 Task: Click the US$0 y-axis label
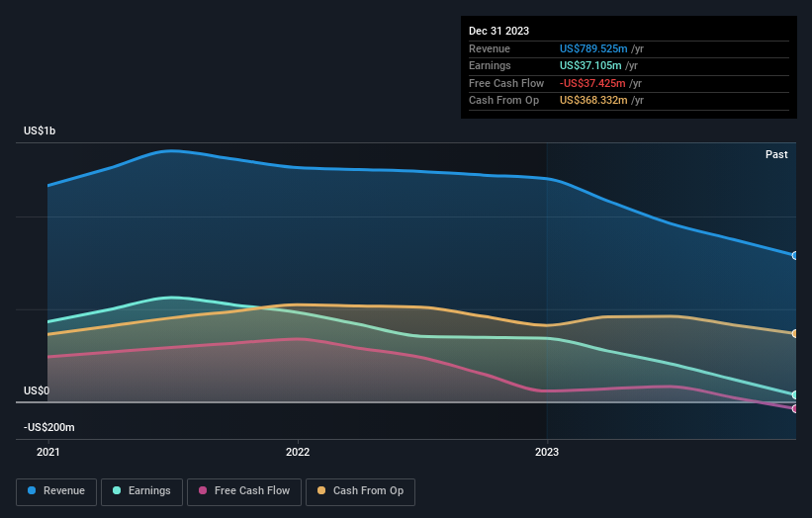37,390
